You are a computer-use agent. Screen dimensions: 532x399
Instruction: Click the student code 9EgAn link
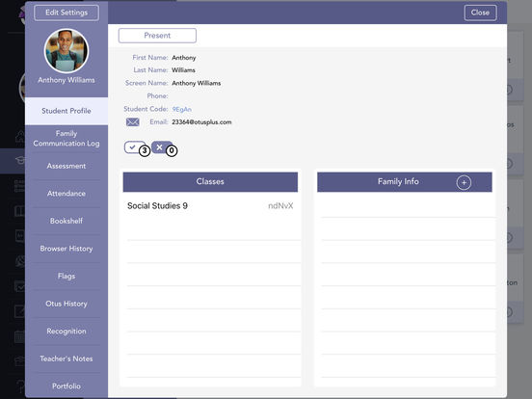click(181, 109)
